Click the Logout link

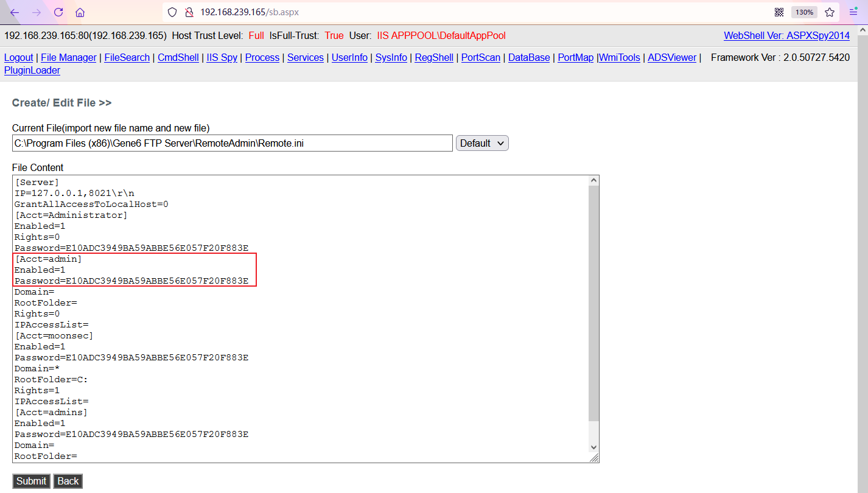(x=19, y=58)
